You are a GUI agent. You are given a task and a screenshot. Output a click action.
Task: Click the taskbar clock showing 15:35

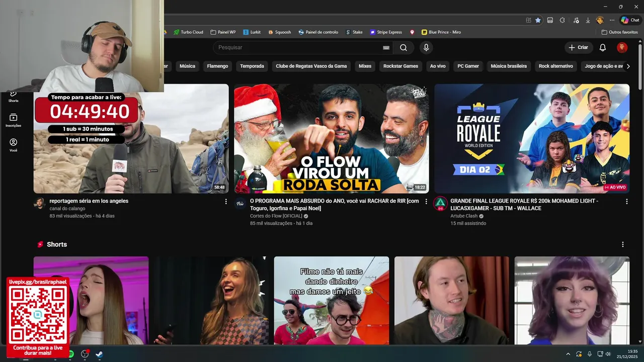628,353
